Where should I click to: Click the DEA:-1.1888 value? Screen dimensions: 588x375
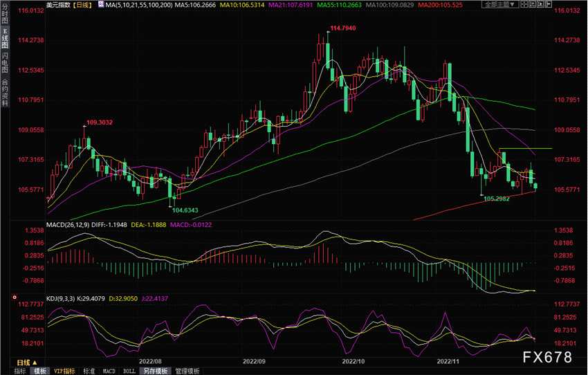[149, 225]
